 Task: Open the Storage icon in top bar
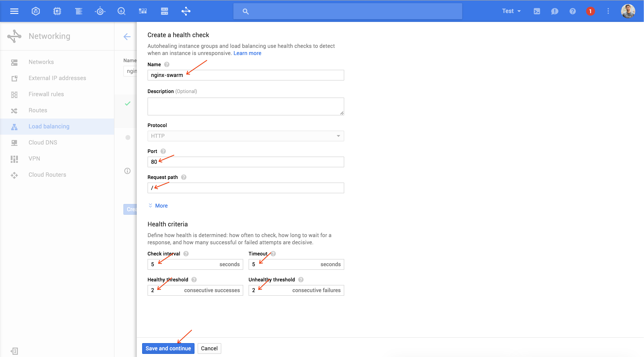[164, 11]
